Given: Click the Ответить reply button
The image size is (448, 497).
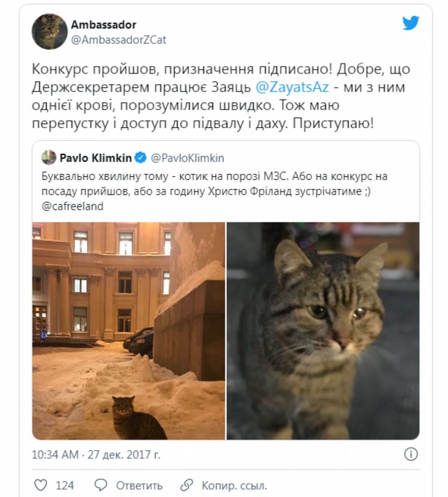Looking at the screenshot, I should pos(139,485).
